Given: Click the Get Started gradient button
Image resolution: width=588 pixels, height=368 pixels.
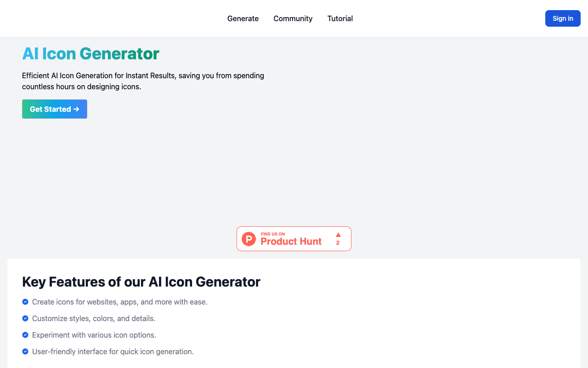Looking at the screenshot, I should pyautogui.click(x=55, y=109).
